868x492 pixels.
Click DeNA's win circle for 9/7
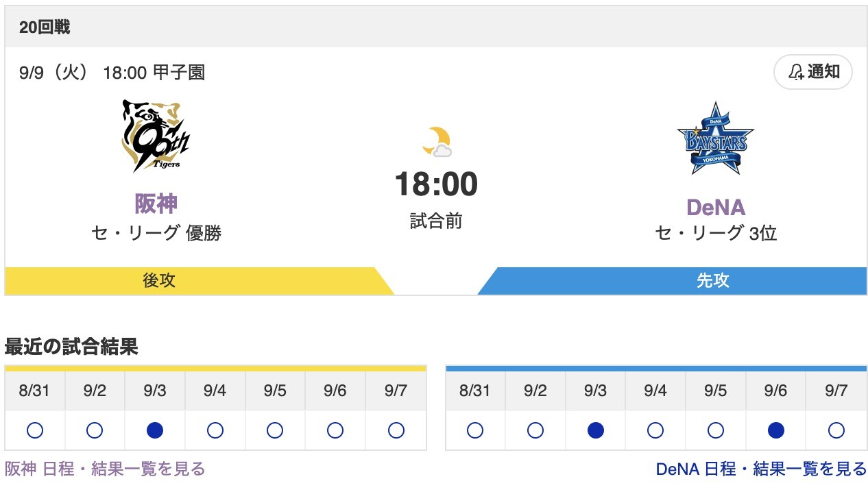pos(836,430)
